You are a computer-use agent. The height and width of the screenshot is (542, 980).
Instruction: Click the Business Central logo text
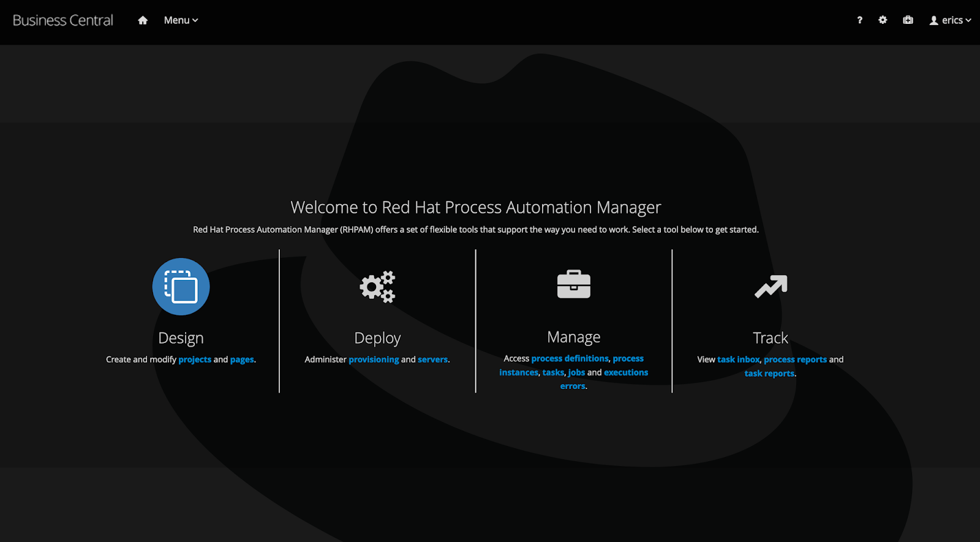tap(63, 20)
